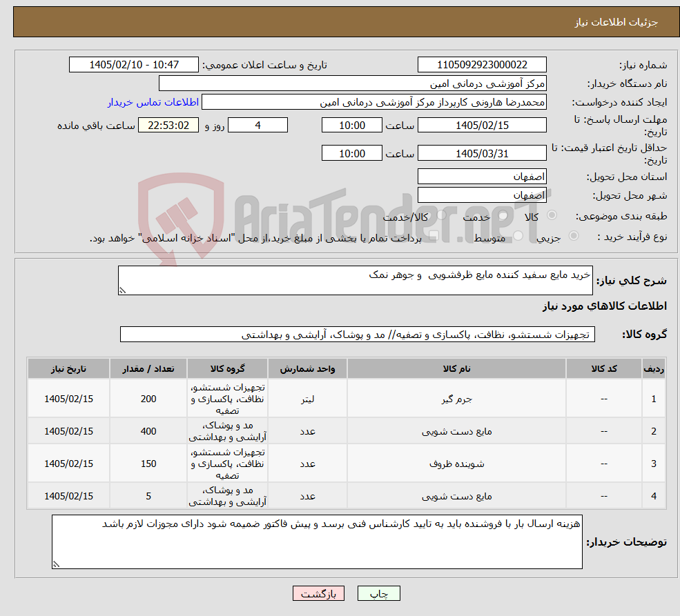Screen dimensions: 680x616
Task: Click the response deadline date 1405/02/15 field
Action: pyautogui.click(x=482, y=125)
